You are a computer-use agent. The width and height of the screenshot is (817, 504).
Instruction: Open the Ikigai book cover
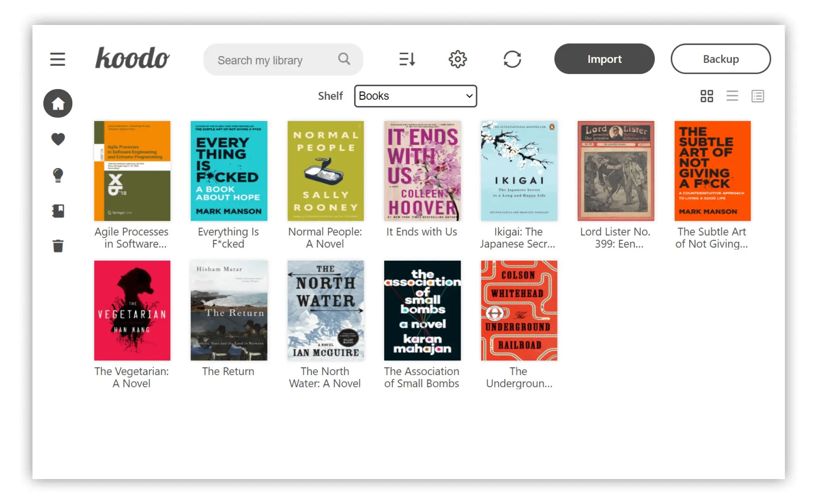(x=519, y=171)
